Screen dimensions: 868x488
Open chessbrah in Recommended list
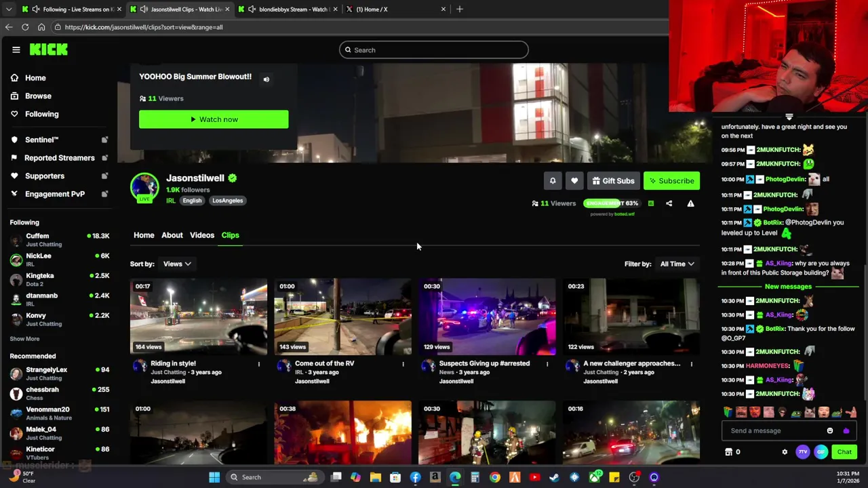60,393
